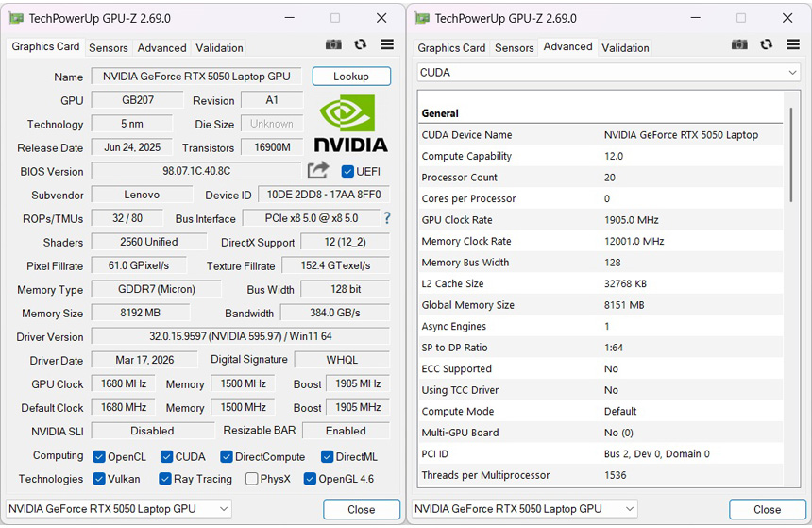Click the Bus Interface question mark icon
Viewport: 812px width, 528px height.
point(386,218)
